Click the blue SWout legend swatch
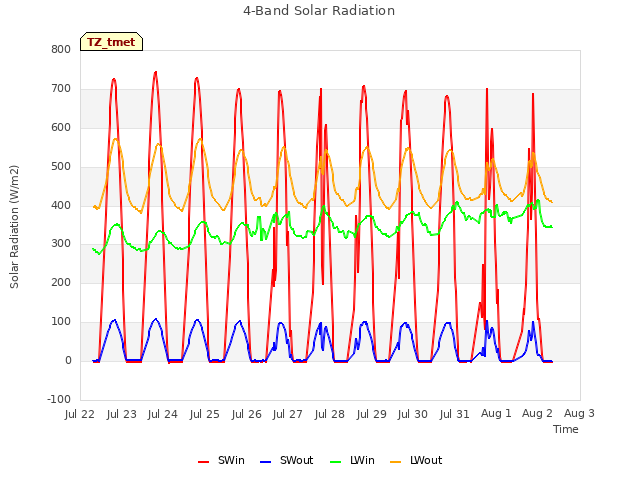 tap(265, 462)
